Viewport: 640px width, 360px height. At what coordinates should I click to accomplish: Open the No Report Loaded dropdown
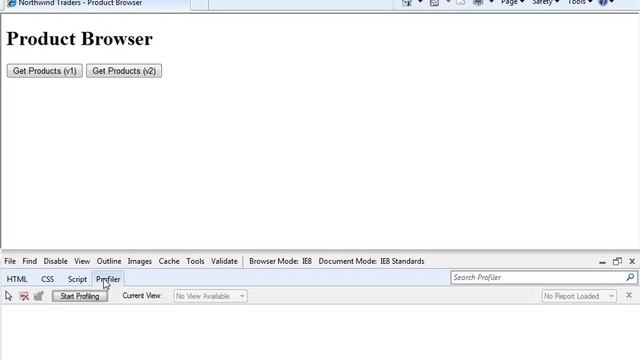[579, 296]
